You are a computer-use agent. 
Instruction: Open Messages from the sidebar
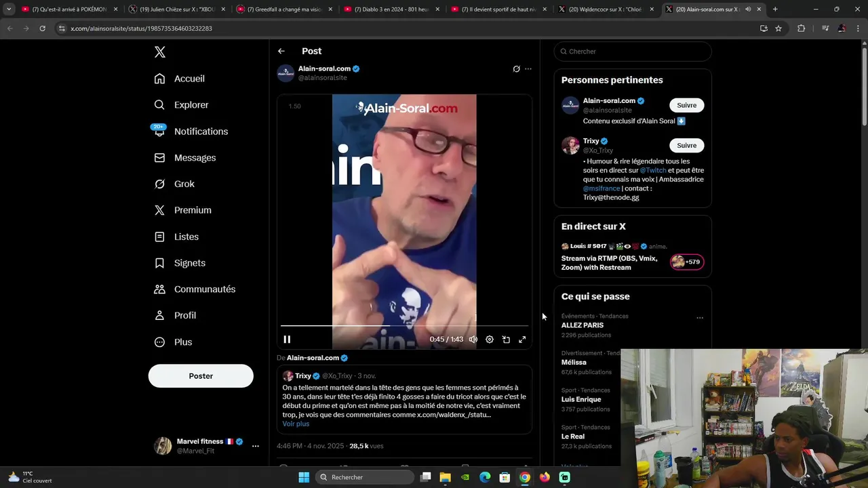click(185, 158)
